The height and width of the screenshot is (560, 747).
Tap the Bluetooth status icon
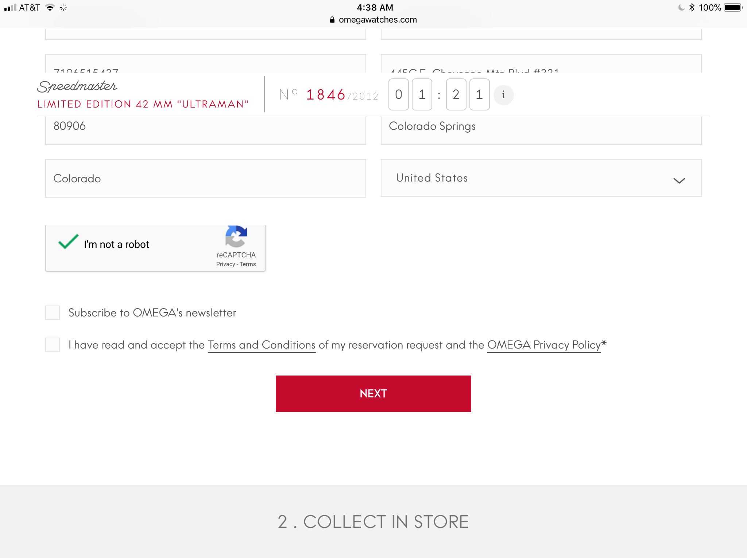[x=692, y=8]
